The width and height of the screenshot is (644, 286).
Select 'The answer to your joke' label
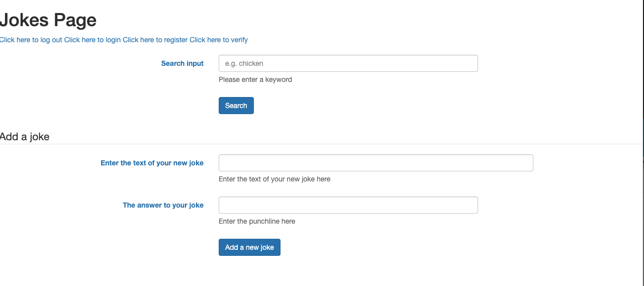(163, 205)
